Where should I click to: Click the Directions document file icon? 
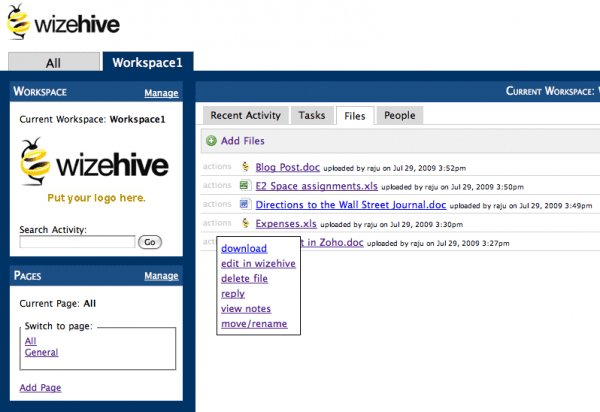244,204
